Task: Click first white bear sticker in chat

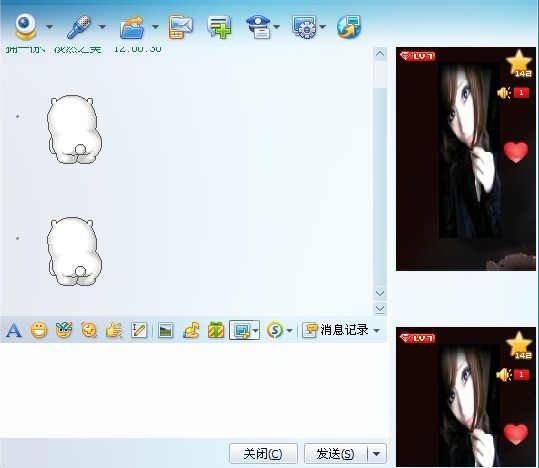Action: (74, 129)
